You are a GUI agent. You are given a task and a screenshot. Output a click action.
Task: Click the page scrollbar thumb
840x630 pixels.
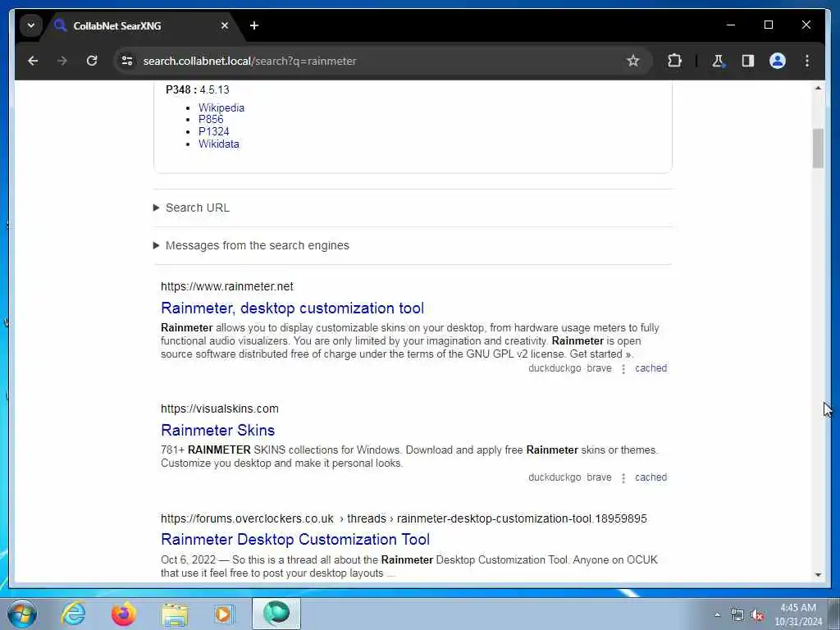(x=818, y=148)
